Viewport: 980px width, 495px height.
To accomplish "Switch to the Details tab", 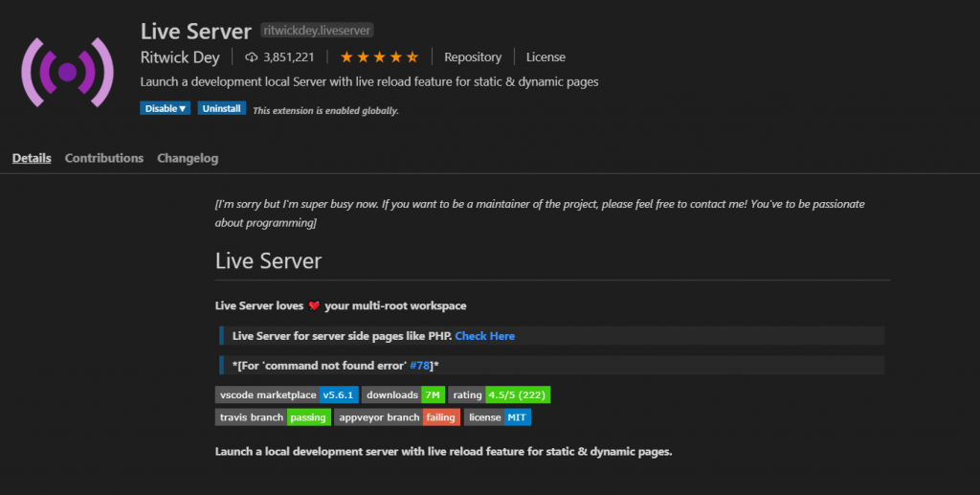I will [32, 158].
